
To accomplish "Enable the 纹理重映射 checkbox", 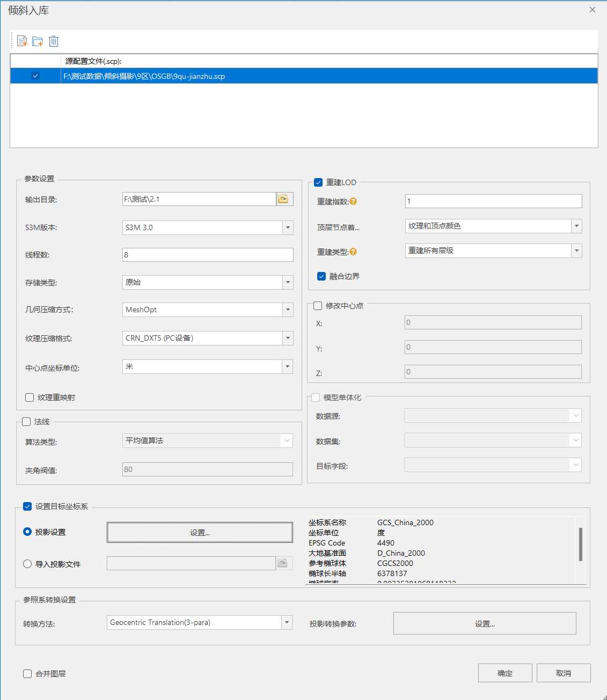I will (30, 397).
